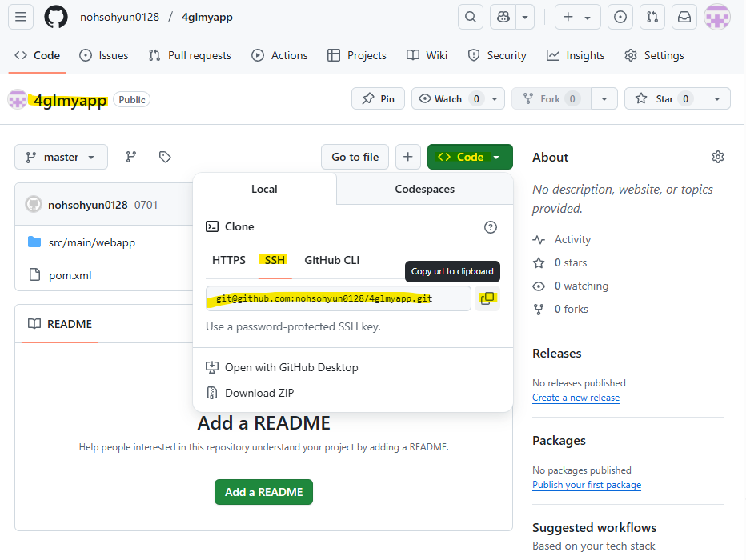This screenshot has width=746, height=560.
Task: Click the SSH clone URL field
Action: pyautogui.click(x=339, y=298)
